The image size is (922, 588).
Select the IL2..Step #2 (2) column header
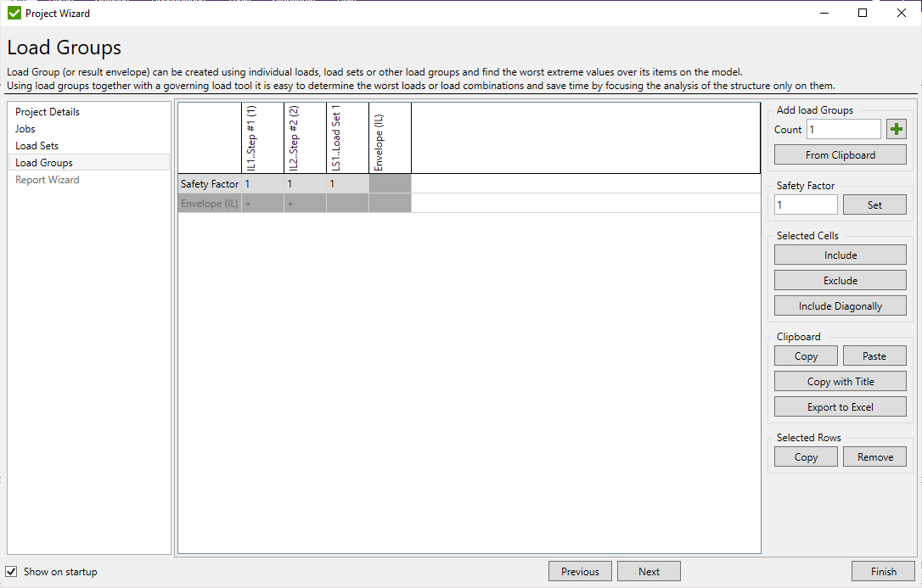pyautogui.click(x=305, y=138)
